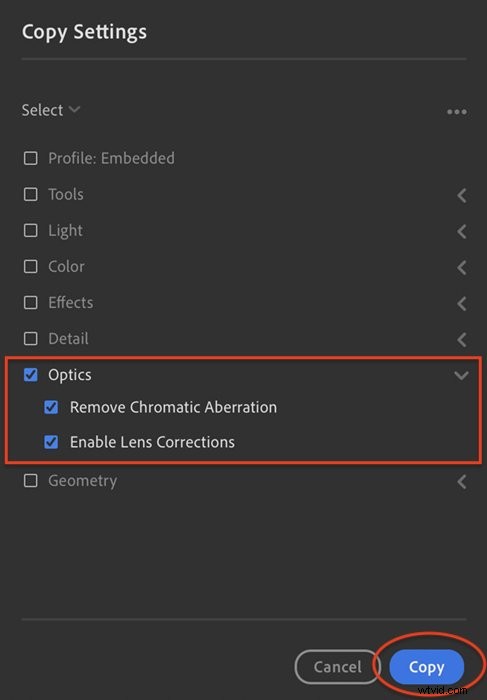
Task: Tick the Light settings checkbox
Action: coord(30,230)
